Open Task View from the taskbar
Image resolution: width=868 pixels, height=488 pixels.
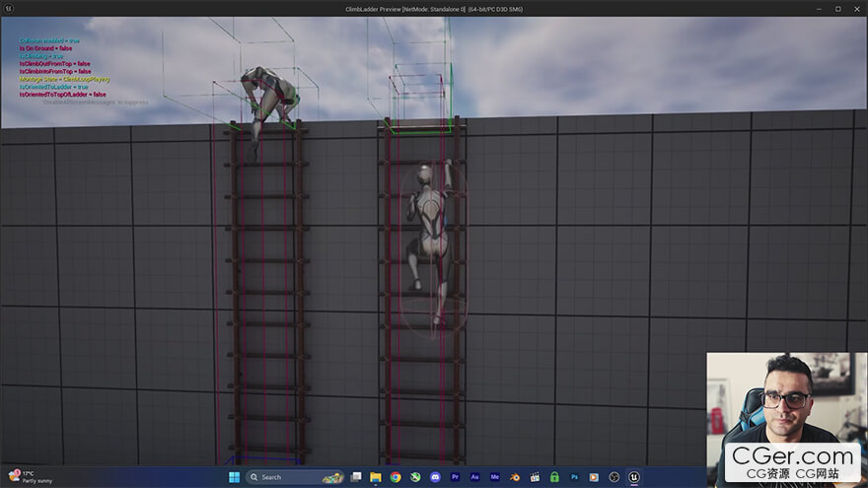click(355, 477)
